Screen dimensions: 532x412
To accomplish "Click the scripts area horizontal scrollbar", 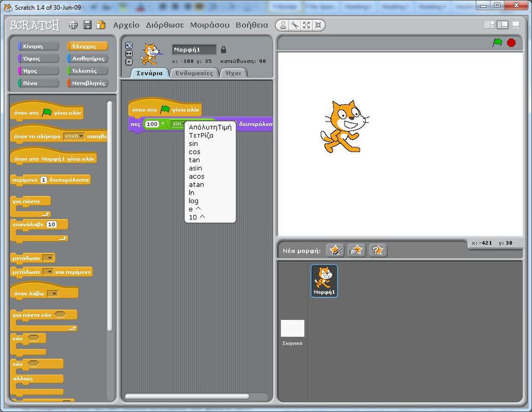I will [187, 396].
